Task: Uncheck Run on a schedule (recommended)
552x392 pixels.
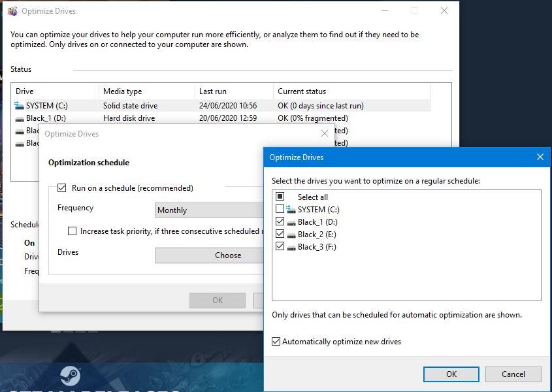Action: click(62, 187)
